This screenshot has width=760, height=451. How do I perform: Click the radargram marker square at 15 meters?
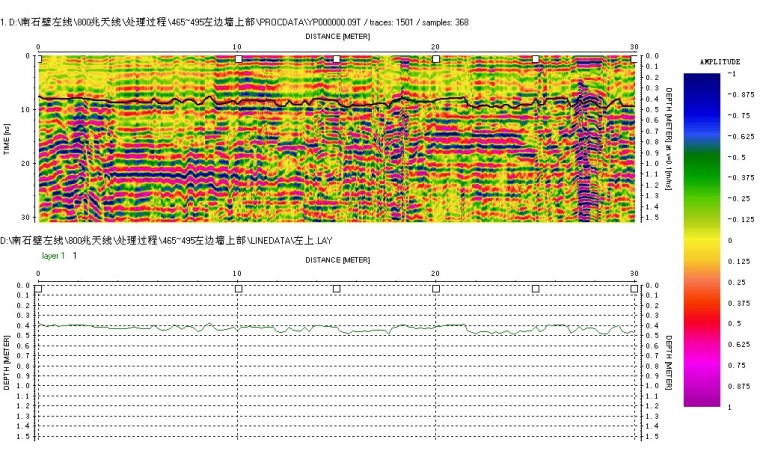click(x=337, y=59)
